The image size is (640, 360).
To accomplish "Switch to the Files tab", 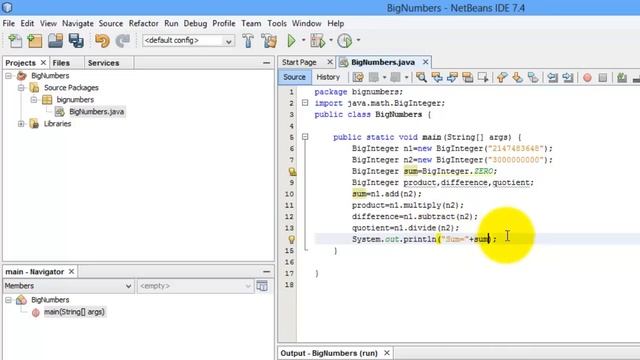I will coord(61,63).
